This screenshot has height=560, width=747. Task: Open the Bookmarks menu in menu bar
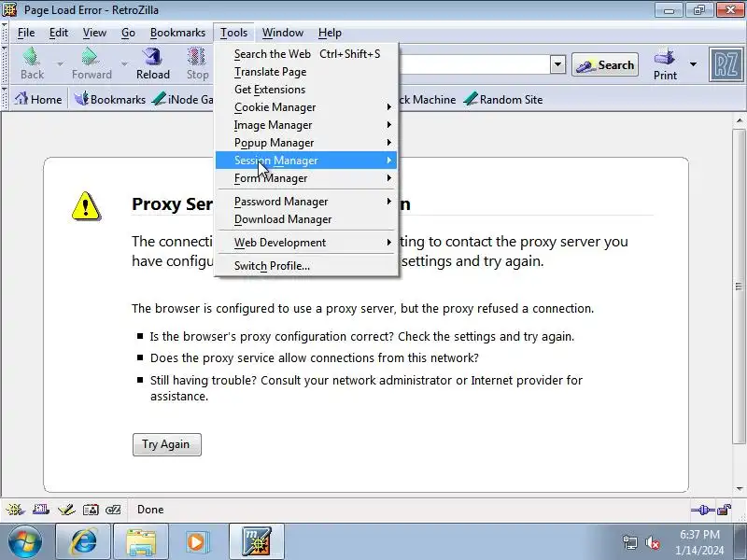[x=177, y=33]
